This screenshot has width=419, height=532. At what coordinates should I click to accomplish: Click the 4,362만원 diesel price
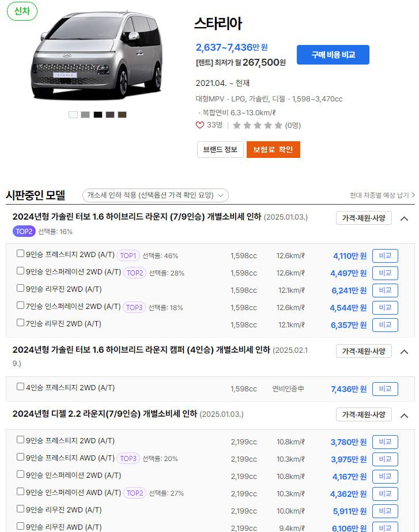[x=349, y=494]
